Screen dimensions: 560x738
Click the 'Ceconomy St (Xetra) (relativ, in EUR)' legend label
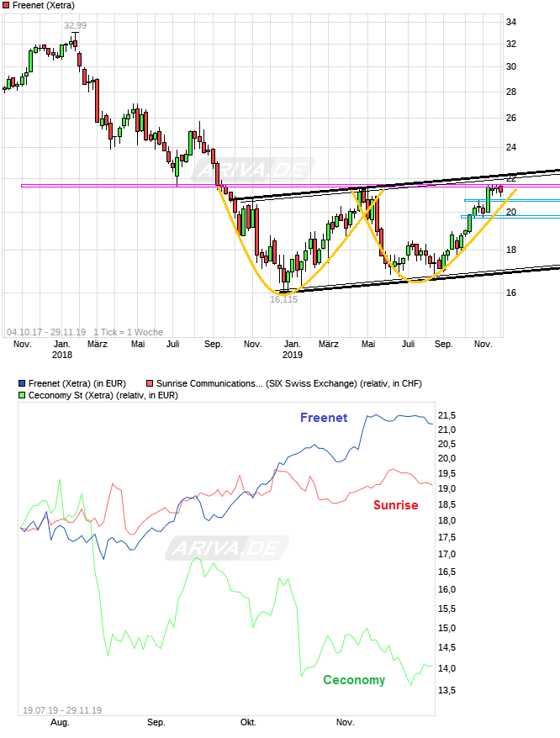103,395
